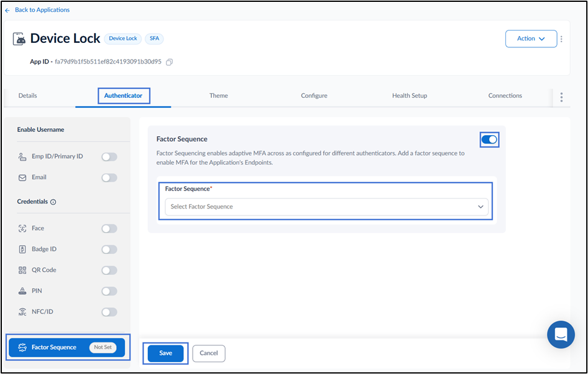Click the PIN icon
Viewport: 588px width, 374px height.
[x=22, y=291]
